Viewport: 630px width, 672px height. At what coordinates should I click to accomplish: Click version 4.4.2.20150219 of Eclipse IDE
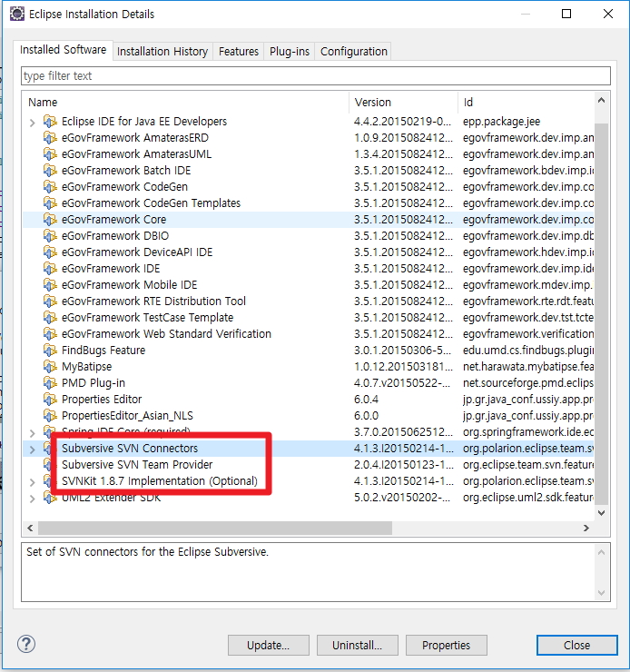point(402,122)
